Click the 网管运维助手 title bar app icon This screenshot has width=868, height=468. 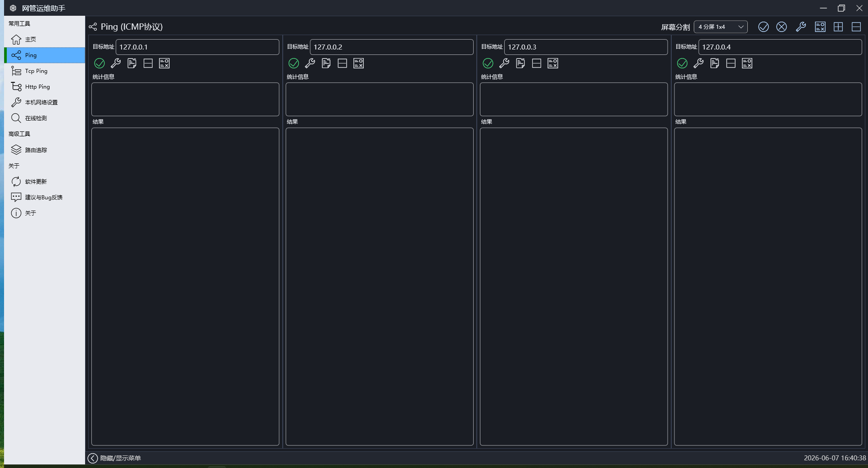13,8
